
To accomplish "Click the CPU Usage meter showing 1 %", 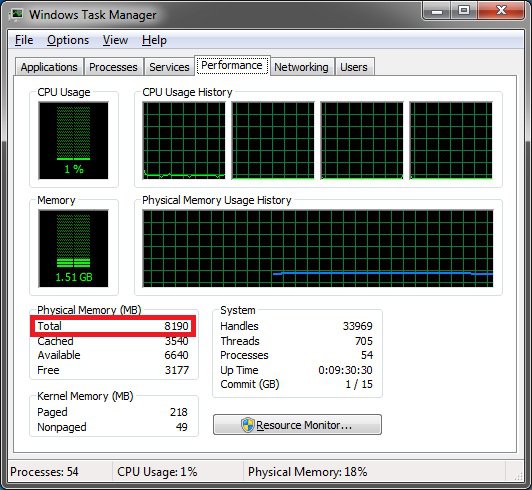I will click(74, 140).
